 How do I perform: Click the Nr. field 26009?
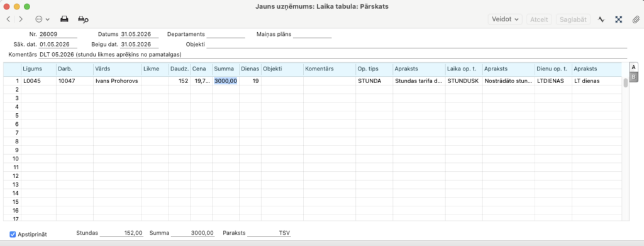58,35
